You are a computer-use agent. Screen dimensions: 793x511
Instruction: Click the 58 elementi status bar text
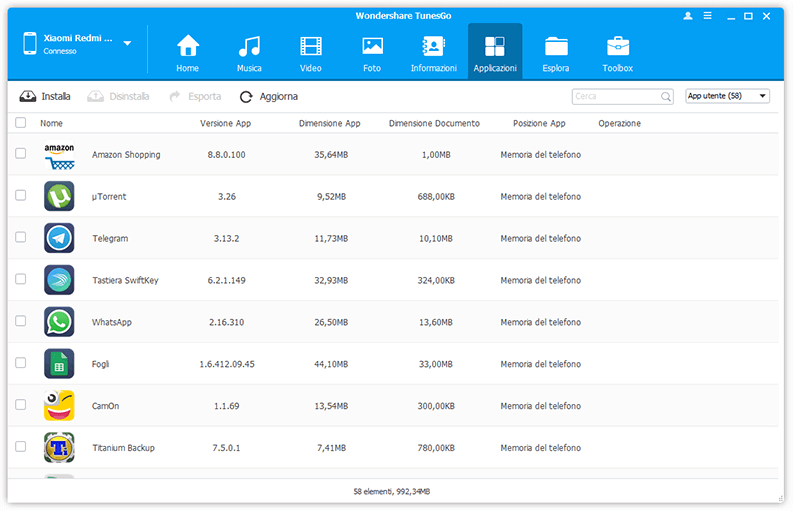392,491
